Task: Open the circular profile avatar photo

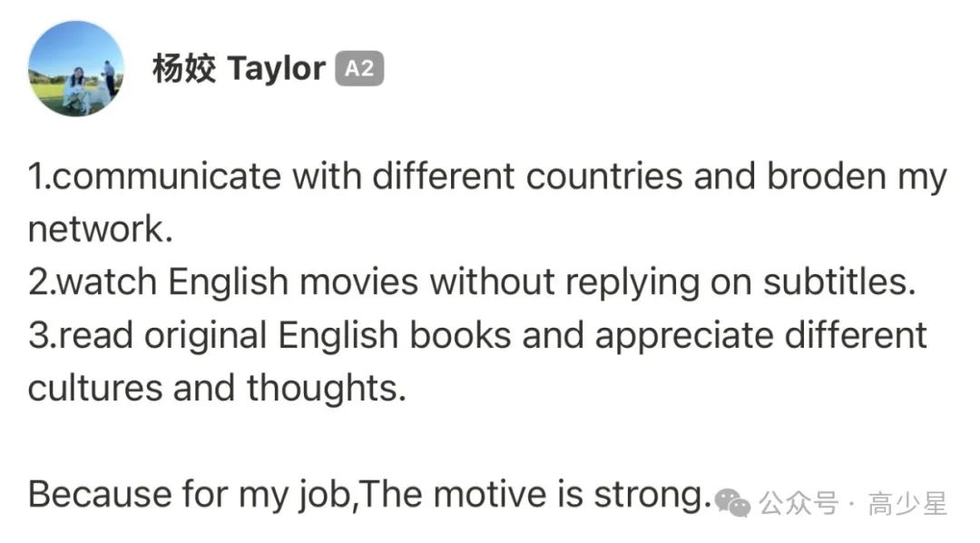Action: (x=76, y=69)
